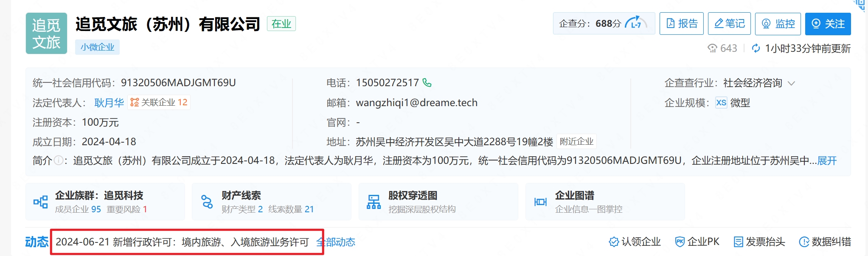Open the 笔记 notes button

[729, 23]
